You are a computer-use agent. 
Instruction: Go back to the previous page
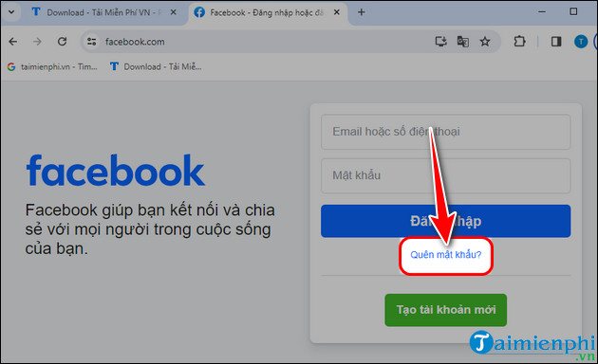[13, 42]
